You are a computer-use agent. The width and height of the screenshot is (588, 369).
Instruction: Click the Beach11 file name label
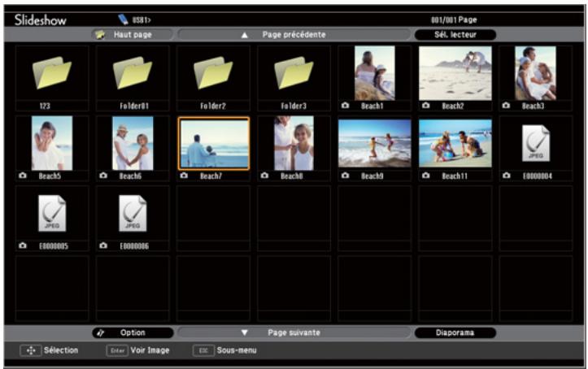tap(455, 176)
